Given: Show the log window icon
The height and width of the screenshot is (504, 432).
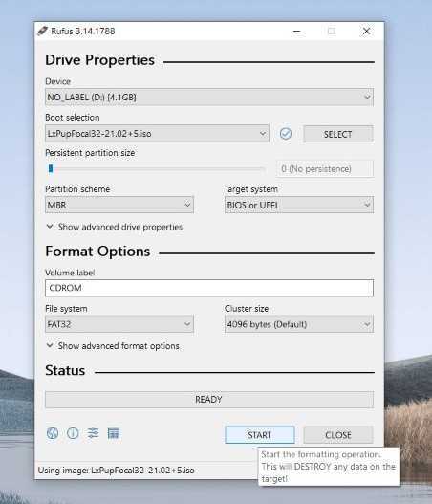Looking at the screenshot, I should pos(114,433).
